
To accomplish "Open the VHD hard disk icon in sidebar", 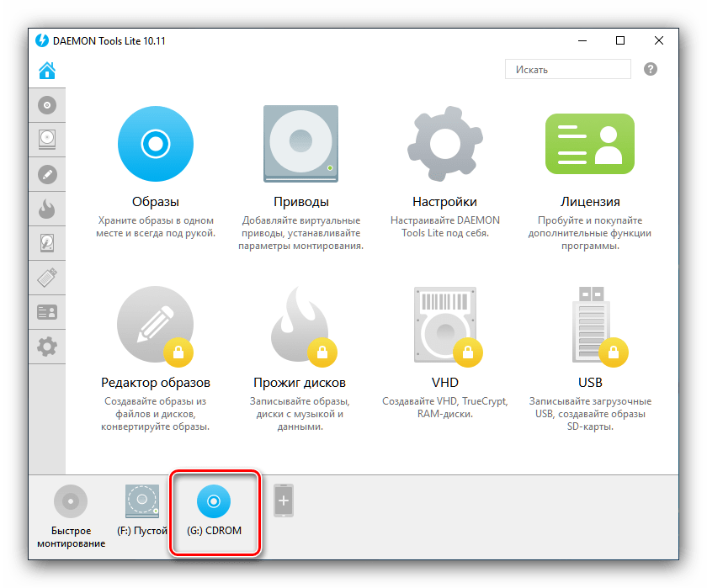I will click(x=47, y=243).
